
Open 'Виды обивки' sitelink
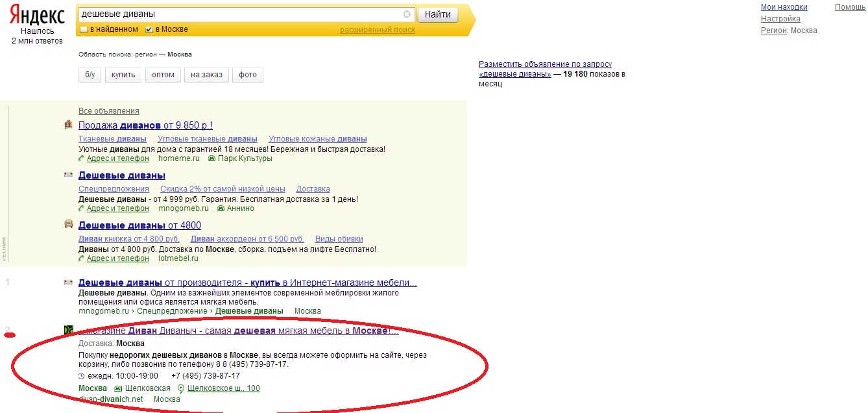tap(339, 239)
